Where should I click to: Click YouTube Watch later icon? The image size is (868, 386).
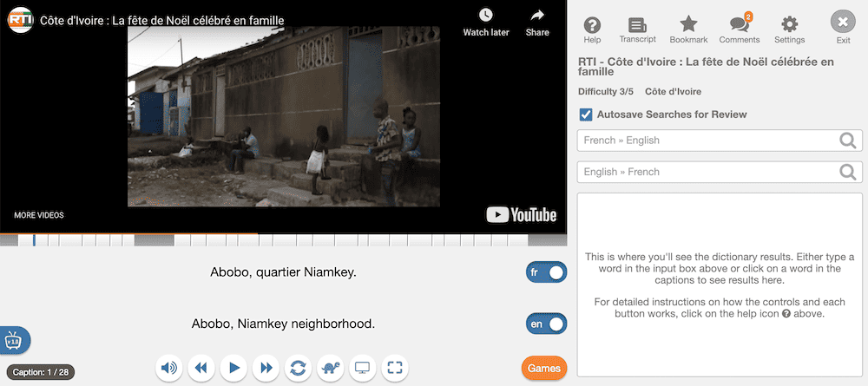(x=486, y=15)
